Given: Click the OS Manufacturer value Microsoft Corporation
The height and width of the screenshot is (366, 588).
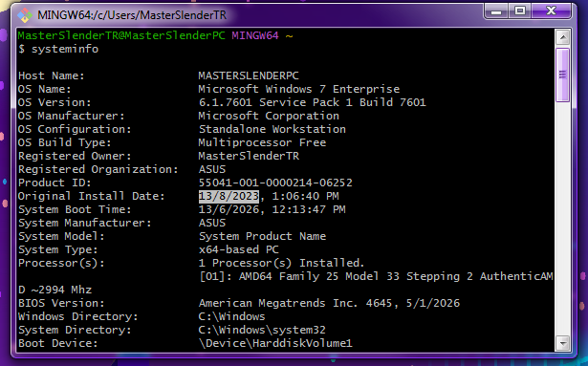Looking at the screenshot, I should pos(269,116).
